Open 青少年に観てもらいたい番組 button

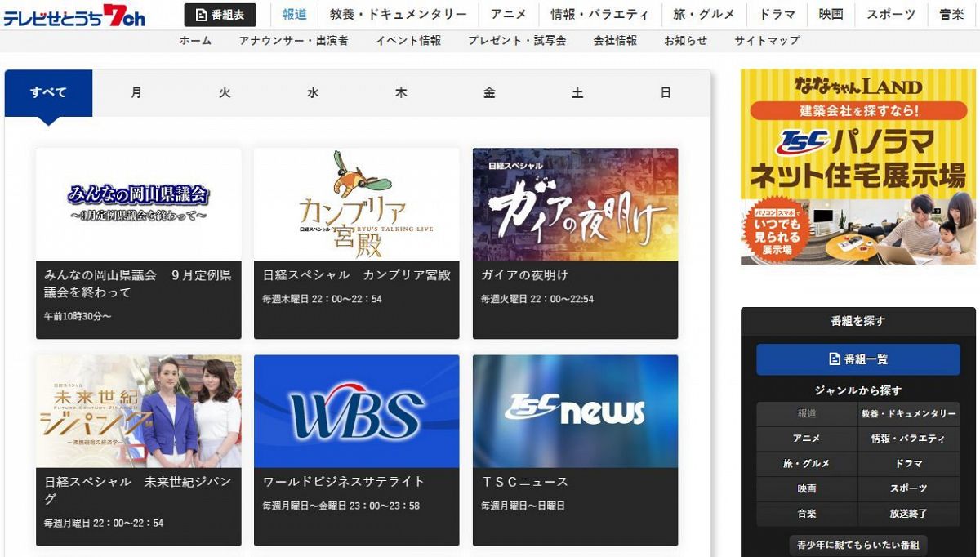[858, 545]
